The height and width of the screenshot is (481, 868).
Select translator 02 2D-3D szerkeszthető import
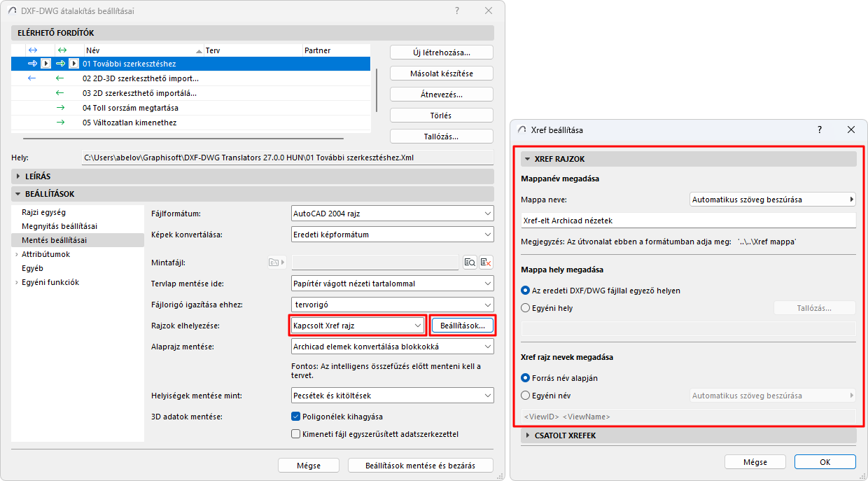[191, 78]
